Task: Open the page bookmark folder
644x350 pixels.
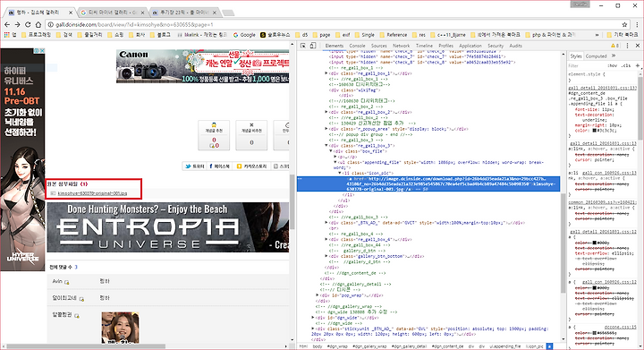Action: (321, 35)
